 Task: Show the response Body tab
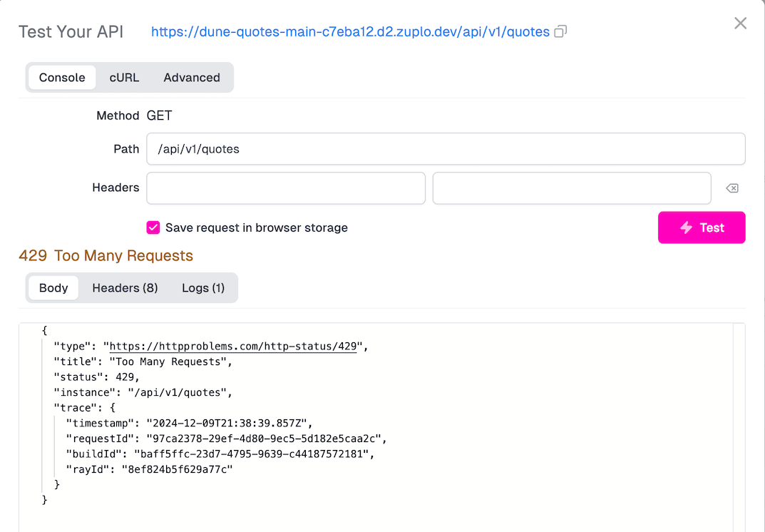pyautogui.click(x=53, y=287)
